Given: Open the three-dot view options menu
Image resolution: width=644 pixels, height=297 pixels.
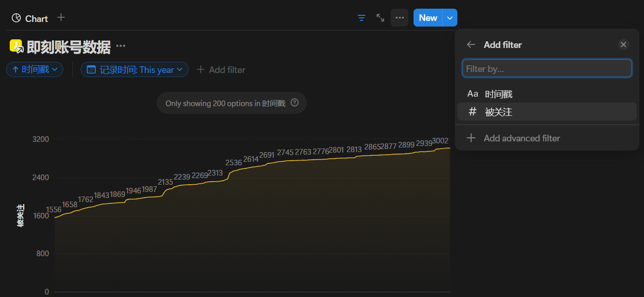Looking at the screenshot, I should click(400, 18).
